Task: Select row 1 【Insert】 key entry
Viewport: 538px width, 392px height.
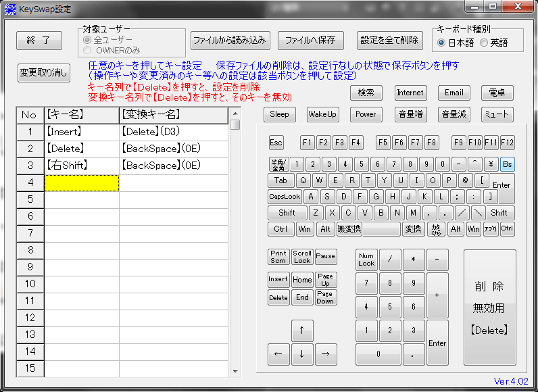Action: click(81, 132)
